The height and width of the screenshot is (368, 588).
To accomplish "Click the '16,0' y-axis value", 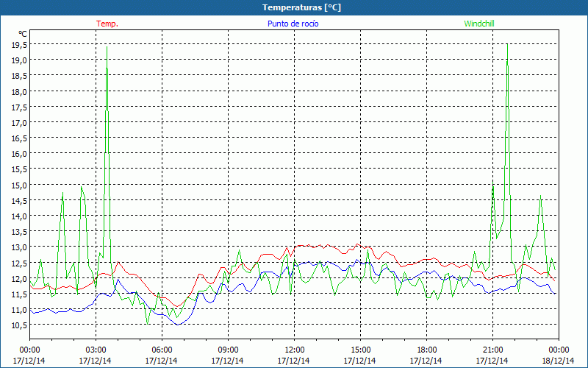I will [20, 154].
